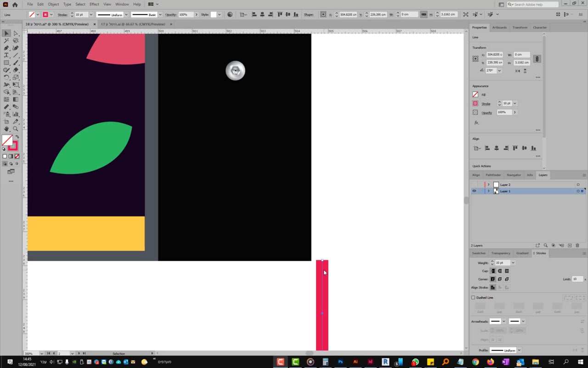
Task: Delete selection using Layers panel trash icon
Action: coord(577,246)
